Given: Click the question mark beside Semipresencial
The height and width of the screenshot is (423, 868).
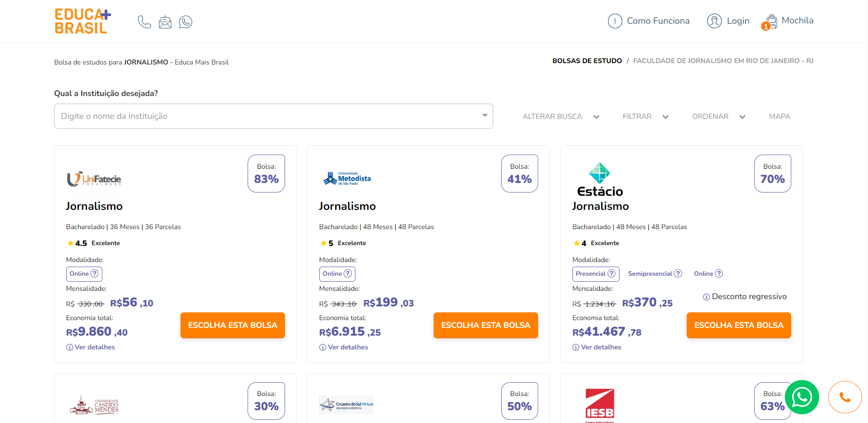Looking at the screenshot, I should [x=678, y=273].
